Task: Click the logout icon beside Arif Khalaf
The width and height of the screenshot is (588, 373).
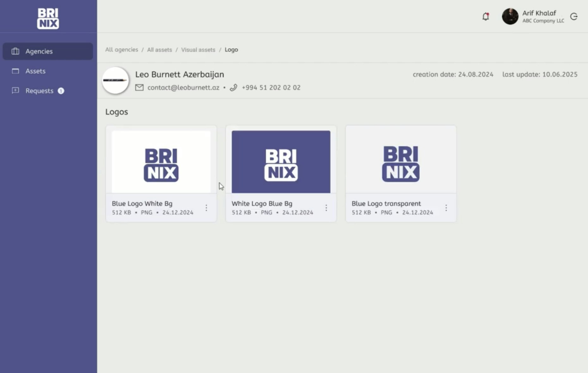Action: [x=574, y=16]
